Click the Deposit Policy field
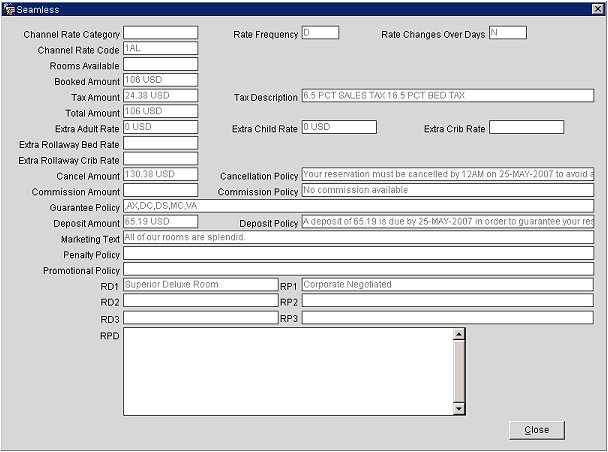This screenshot has height=452, width=608. (x=447, y=222)
